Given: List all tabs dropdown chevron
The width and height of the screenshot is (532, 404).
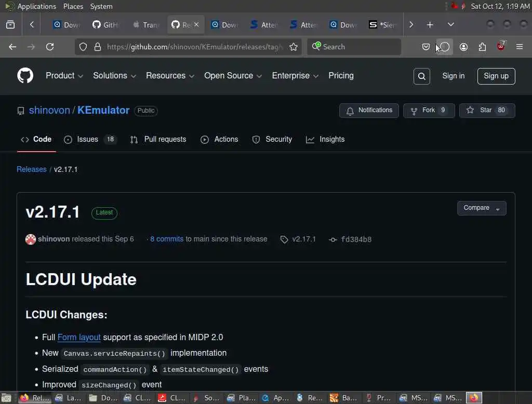Looking at the screenshot, I should [450, 24].
